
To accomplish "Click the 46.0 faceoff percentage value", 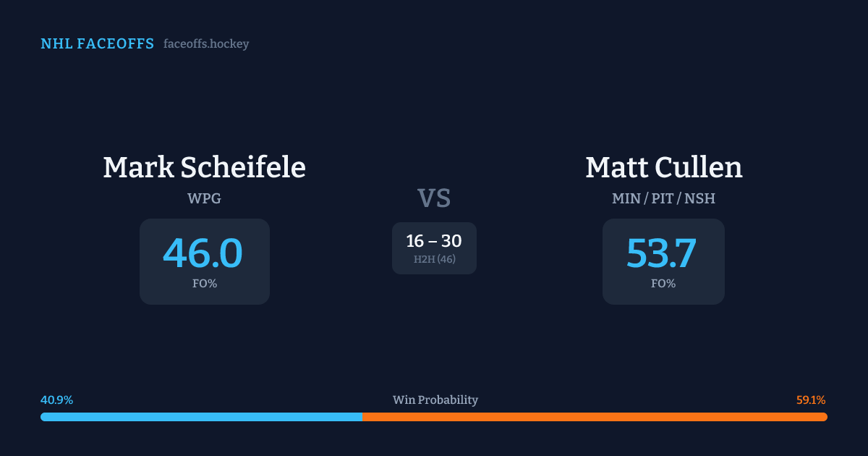I will [x=203, y=253].
